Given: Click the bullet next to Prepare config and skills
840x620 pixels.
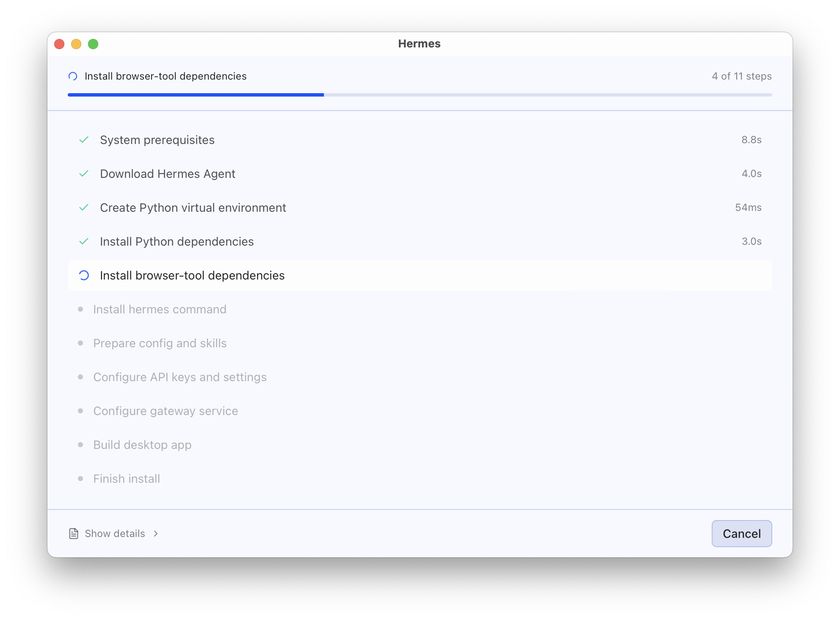Looking at the screenshot, I should coord(80,343).
